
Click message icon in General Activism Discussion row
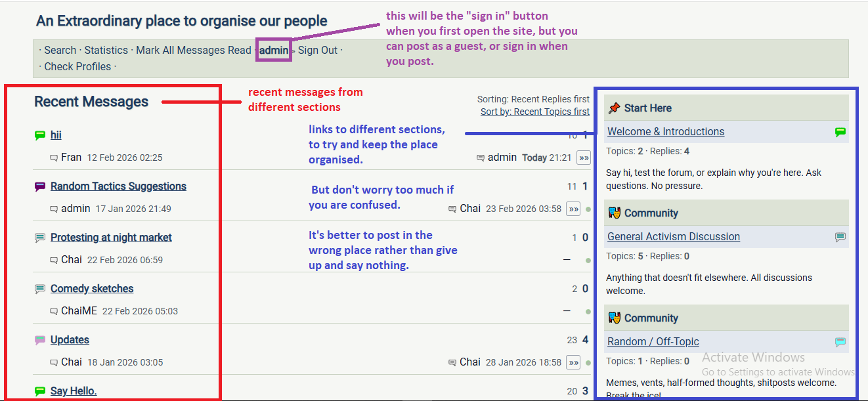[840, 237]
